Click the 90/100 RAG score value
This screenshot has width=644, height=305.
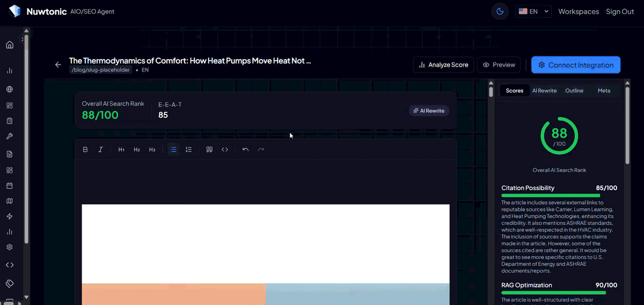tap(606, 285)
